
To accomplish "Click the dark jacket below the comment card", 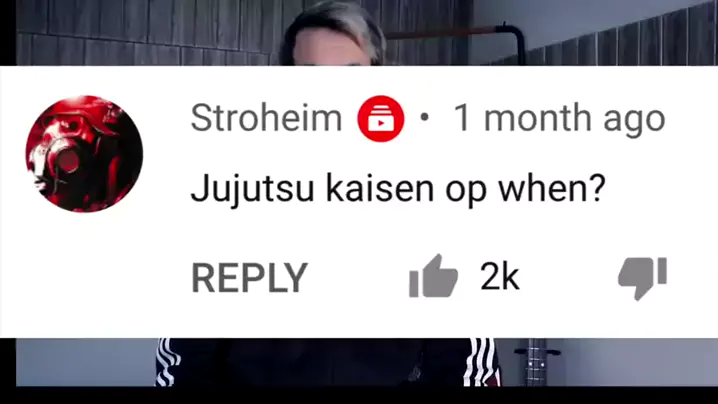I will pyautogui.click(x=321, y=362).
